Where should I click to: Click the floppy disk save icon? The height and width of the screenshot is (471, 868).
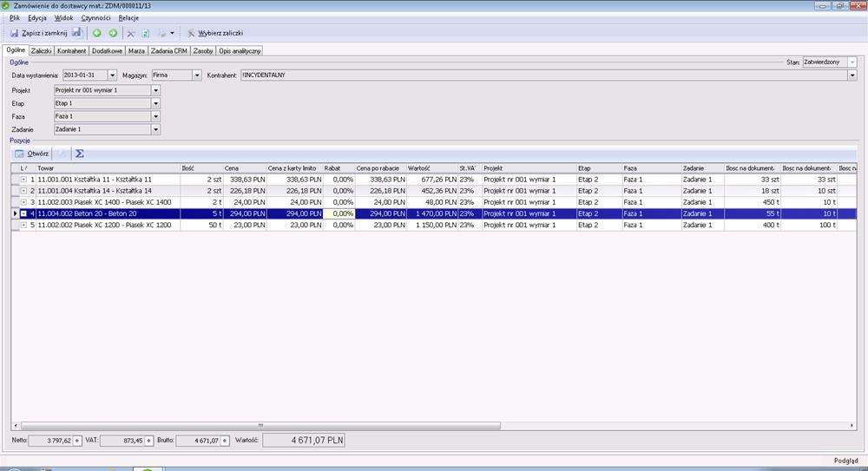tap(76, 33)
